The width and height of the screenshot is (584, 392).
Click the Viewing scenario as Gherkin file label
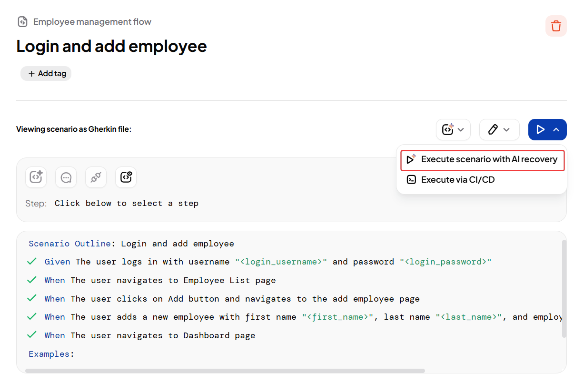74,129
